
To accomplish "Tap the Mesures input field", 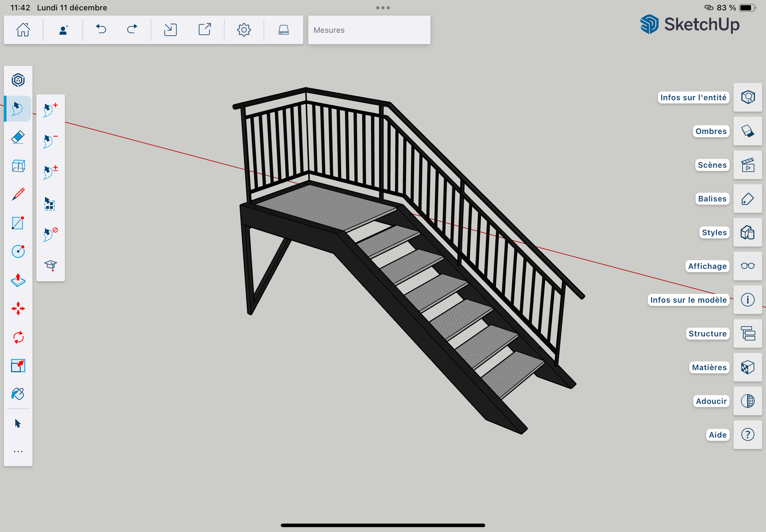I will click(369, 30).
